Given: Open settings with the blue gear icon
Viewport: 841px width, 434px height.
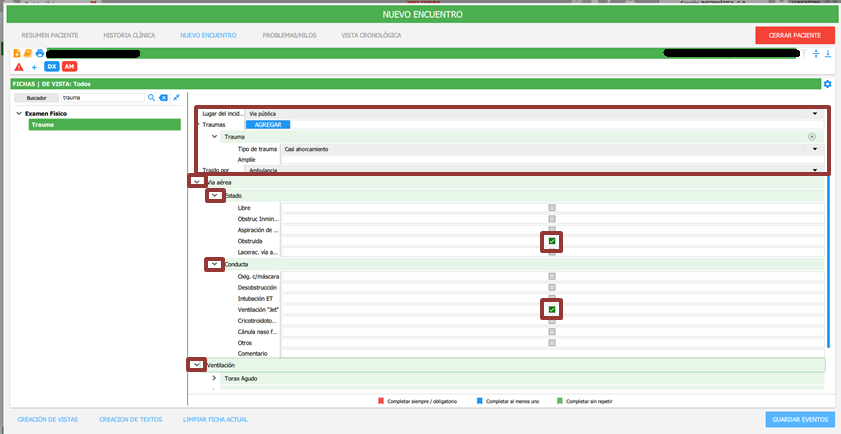Looking at the screenshot, I should click(827, 84).
